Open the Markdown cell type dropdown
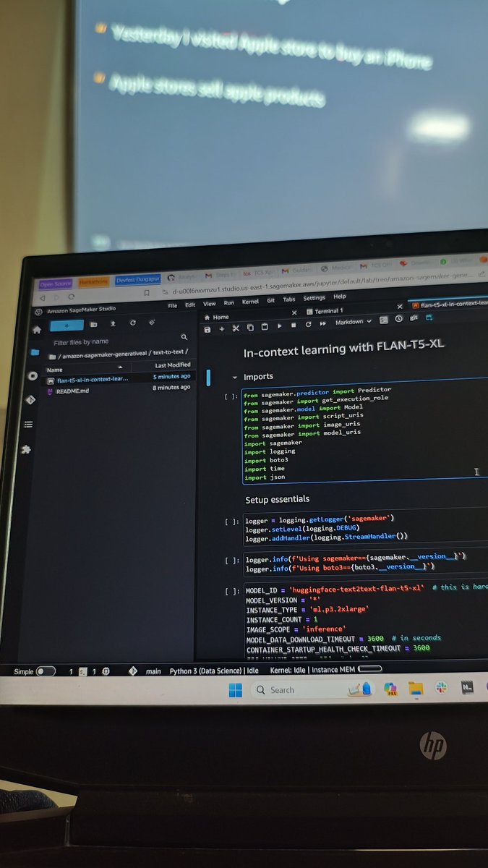 (x=354, y=322)
